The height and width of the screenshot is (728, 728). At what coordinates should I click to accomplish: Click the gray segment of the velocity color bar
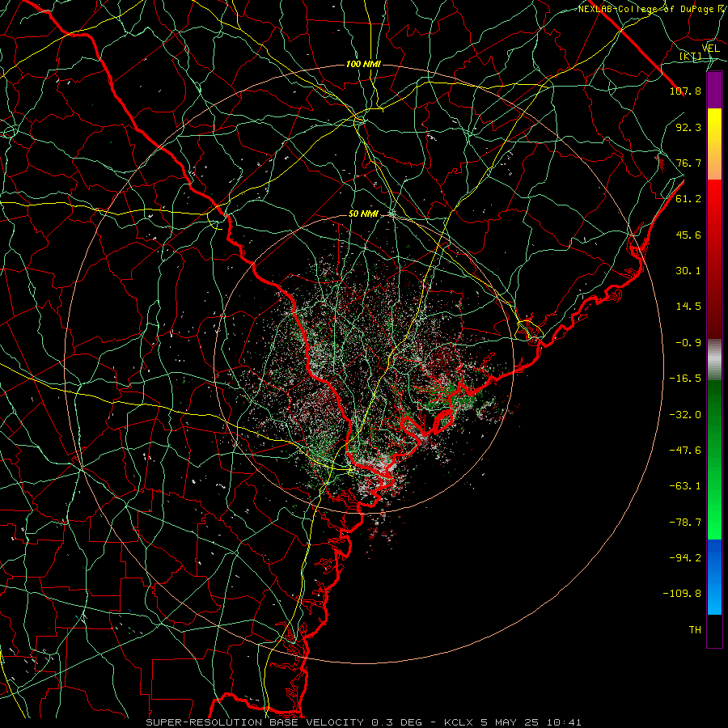(x=714, y=360)
